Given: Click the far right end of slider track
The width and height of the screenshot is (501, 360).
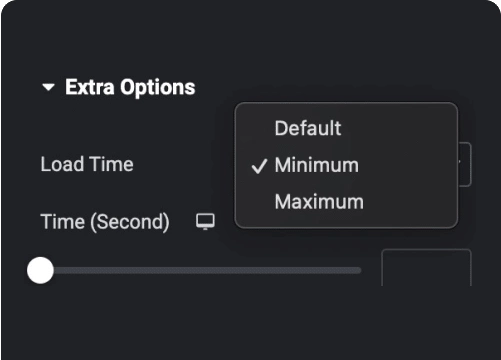Looking at the screenshot, I should (359, 270).
